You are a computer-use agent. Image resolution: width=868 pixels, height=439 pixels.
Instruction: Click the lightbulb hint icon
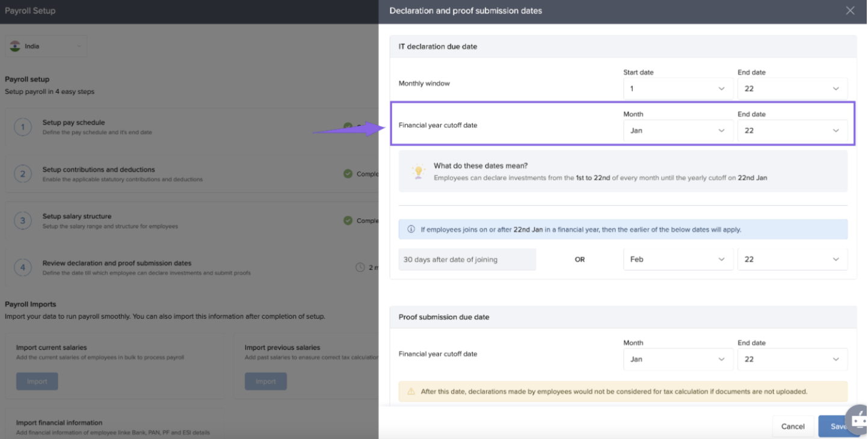418,171
